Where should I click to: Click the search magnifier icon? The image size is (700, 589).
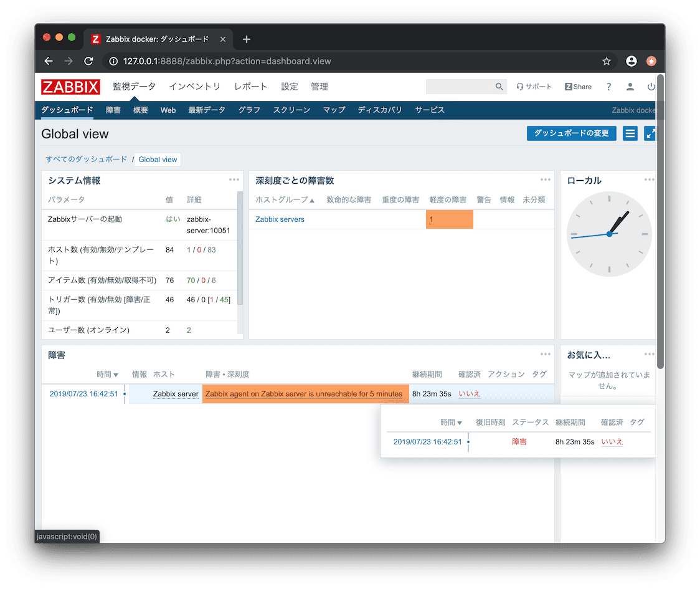click(499, 87)
